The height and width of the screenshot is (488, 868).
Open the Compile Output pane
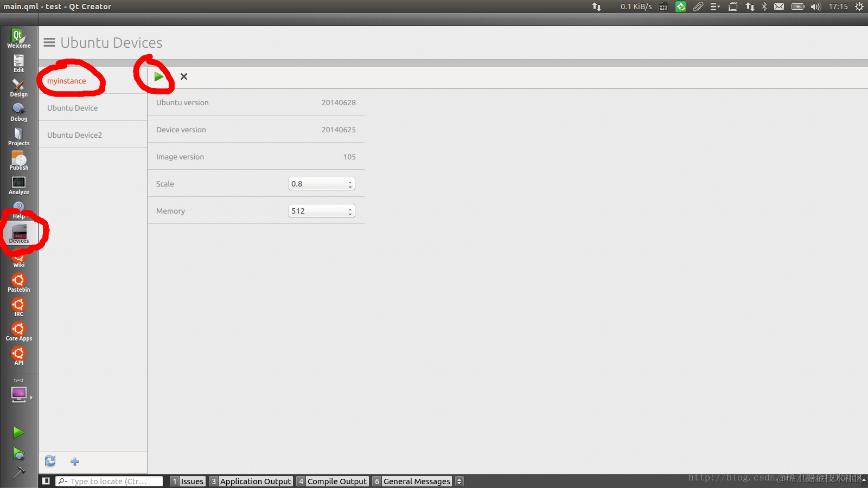tap(333, 481)
